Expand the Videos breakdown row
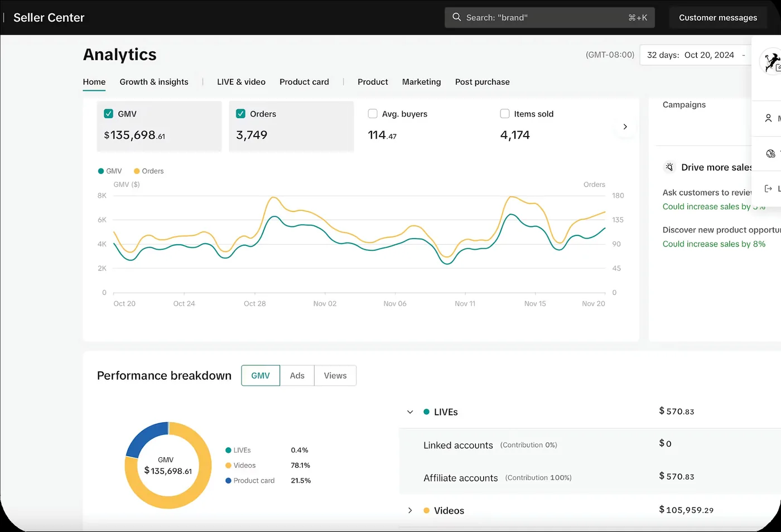 (410, 511)
